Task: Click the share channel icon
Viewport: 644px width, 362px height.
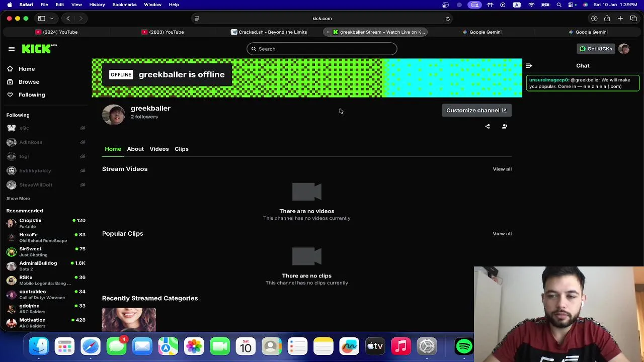Action: click(x=487, y=127)
